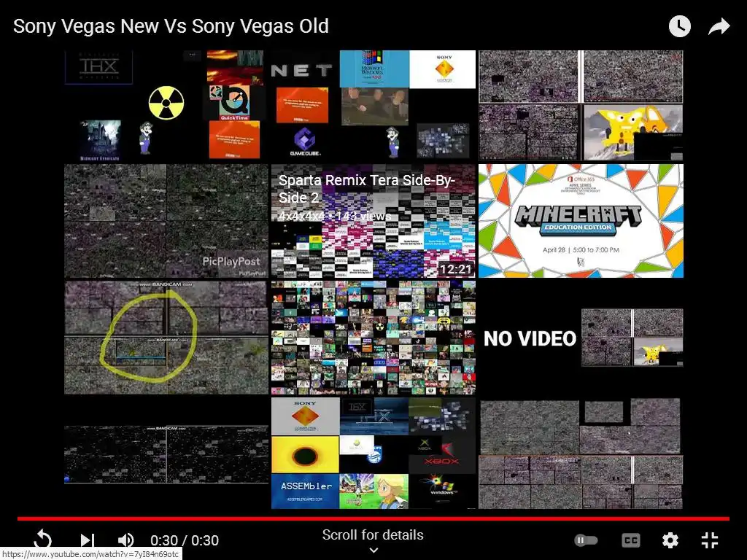Skip to the next video
747x560 pixels.
point(87,540)
